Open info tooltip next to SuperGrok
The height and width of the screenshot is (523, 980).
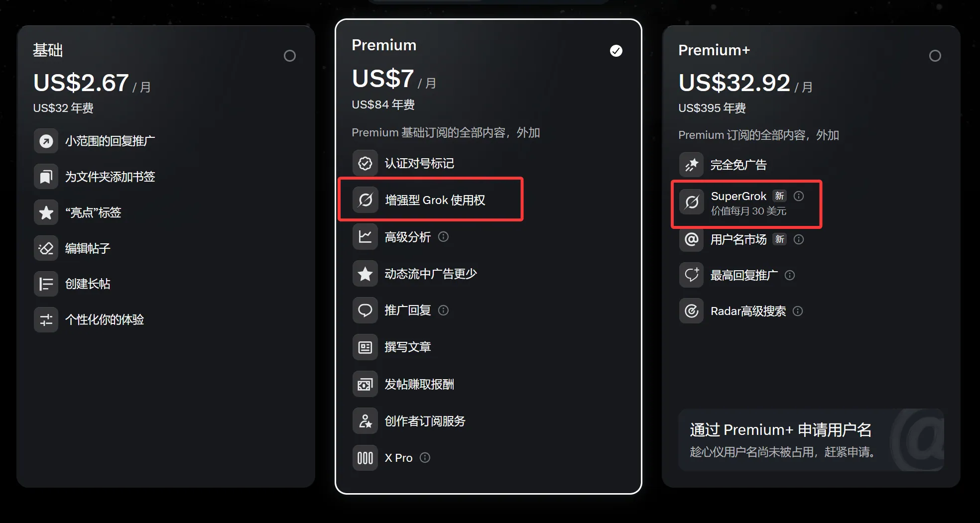799,196
